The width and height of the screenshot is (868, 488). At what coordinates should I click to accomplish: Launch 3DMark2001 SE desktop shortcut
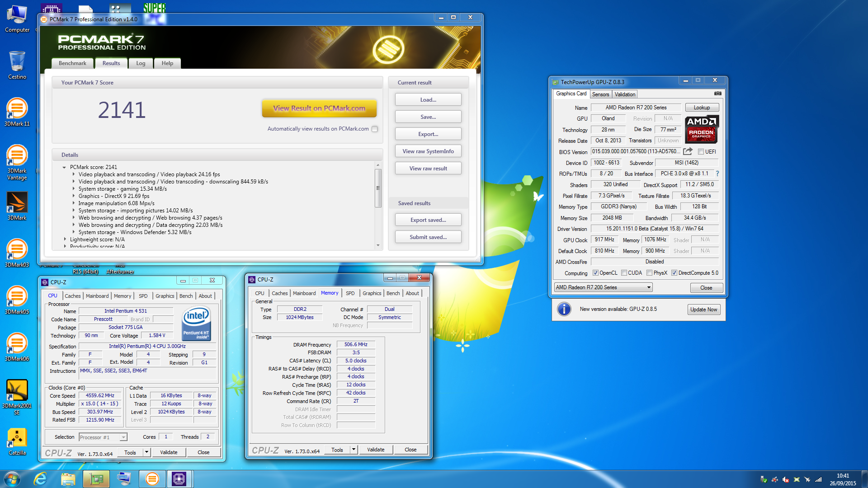(17, 397)
